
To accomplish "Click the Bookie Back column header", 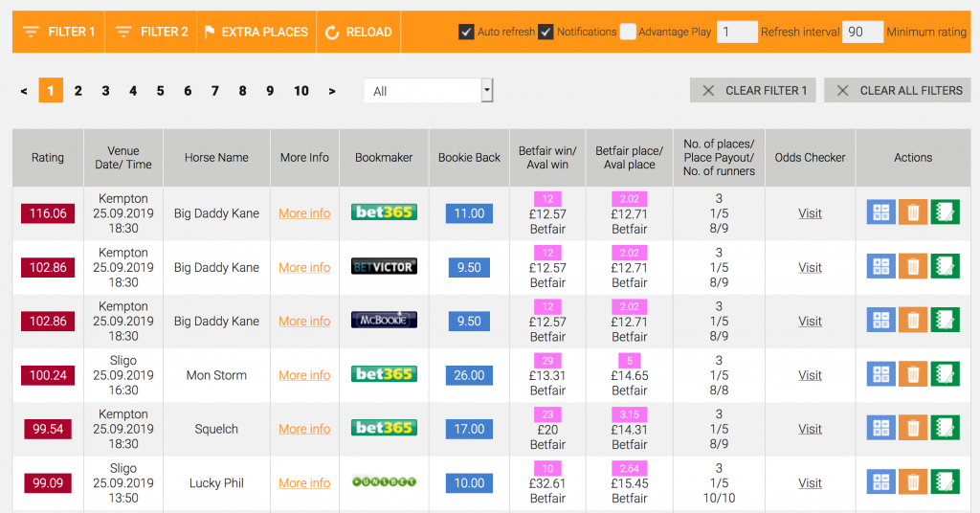I will point(469,158).
